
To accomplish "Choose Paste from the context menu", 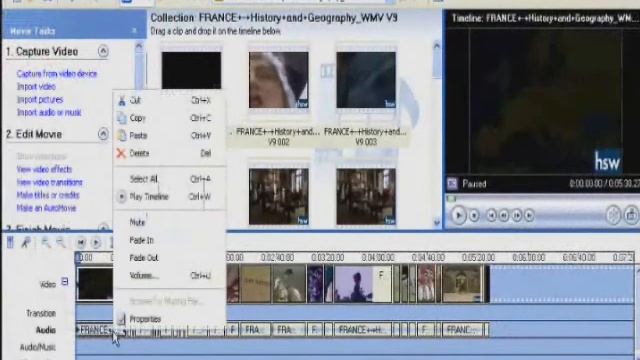I will tap(169, 136).
